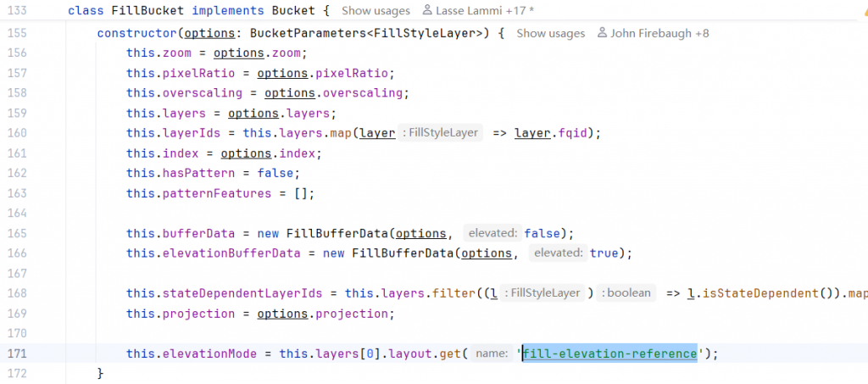
Task: Click the 'FillStyleLayer' generic type on line 155
Action: tap(424, 33)
